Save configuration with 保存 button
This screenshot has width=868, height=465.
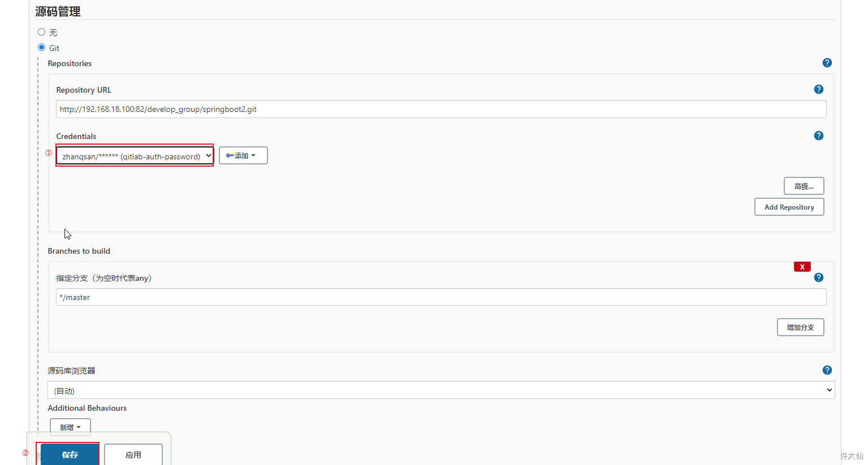(x=70, y=455)
